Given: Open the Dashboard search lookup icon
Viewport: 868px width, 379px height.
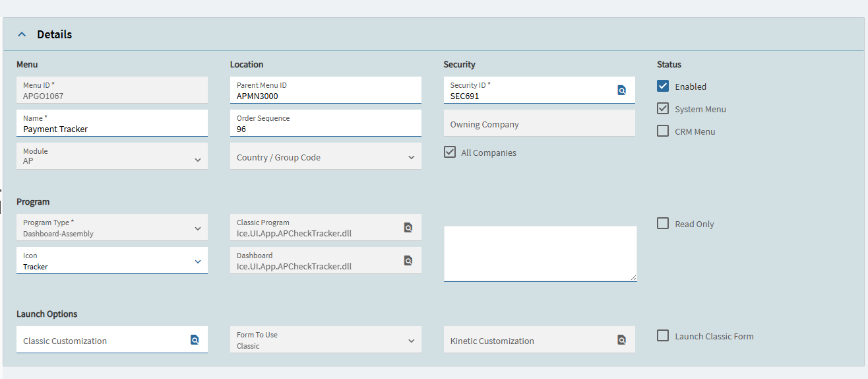Looking at the screenshot, I should coord(408,261).
